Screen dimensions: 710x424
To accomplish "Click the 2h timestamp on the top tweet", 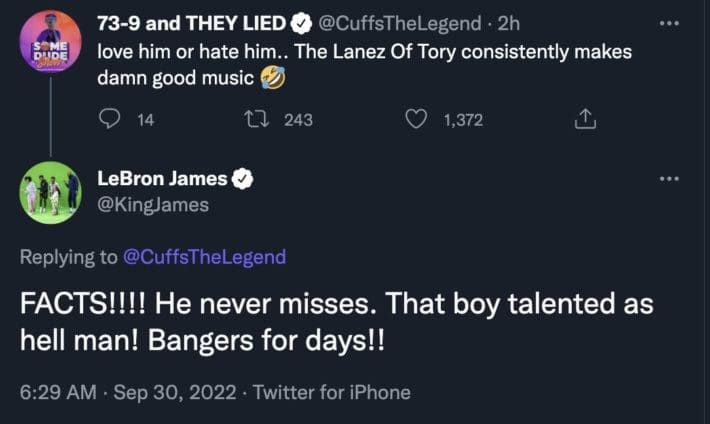I will click(x=508, y=24).
